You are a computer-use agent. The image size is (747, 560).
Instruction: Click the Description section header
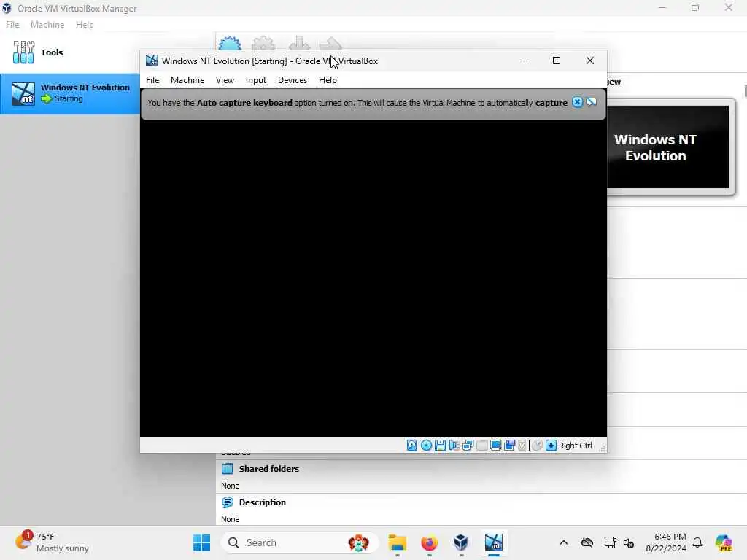pos(262,502)
